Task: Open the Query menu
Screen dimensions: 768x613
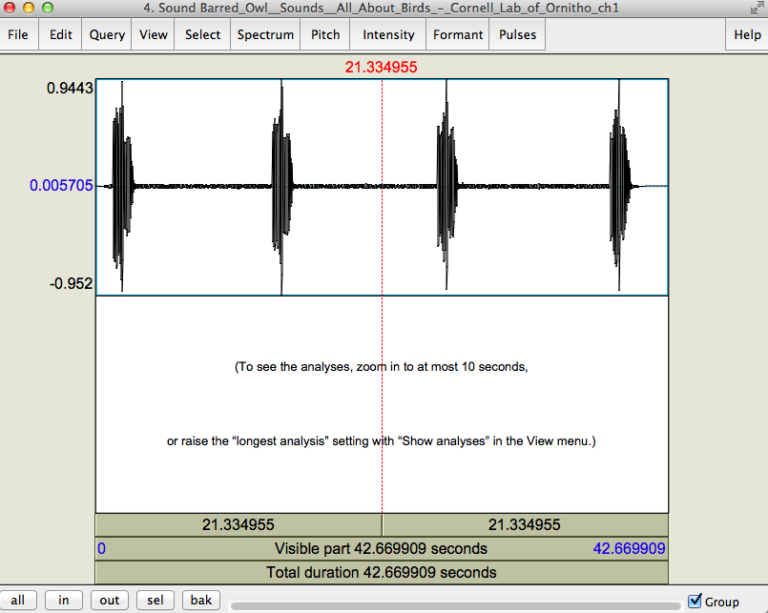Action: tap(107, 34)
